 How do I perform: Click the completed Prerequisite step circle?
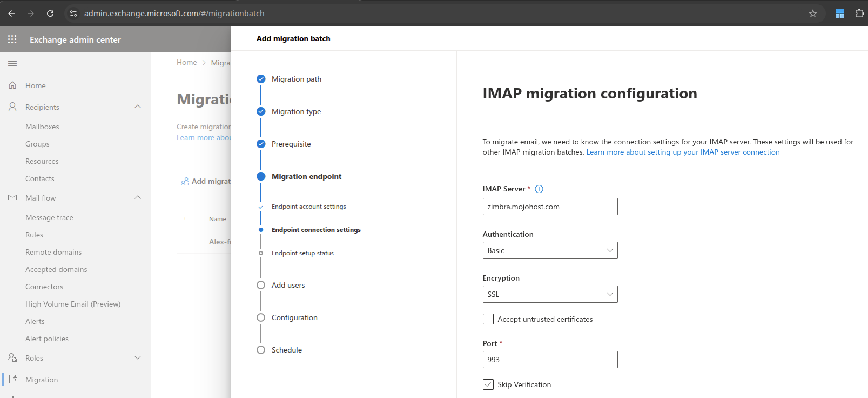click(261, 144)
